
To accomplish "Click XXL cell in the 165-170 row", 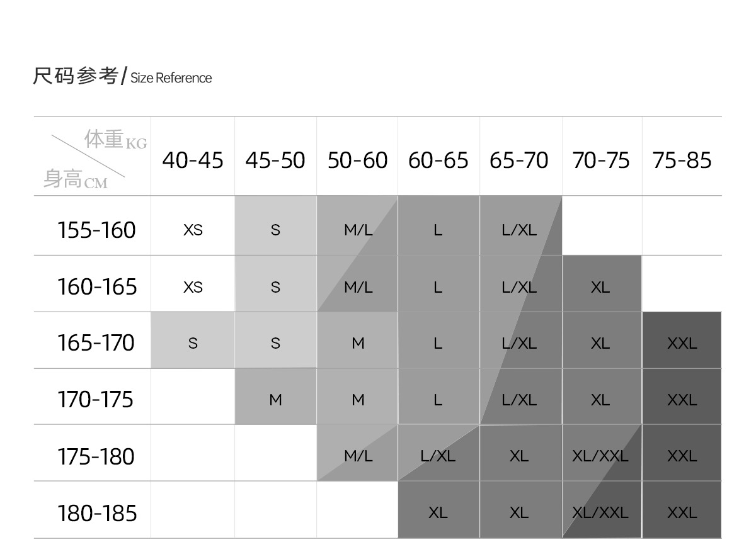I will click(x=682, y=343).
